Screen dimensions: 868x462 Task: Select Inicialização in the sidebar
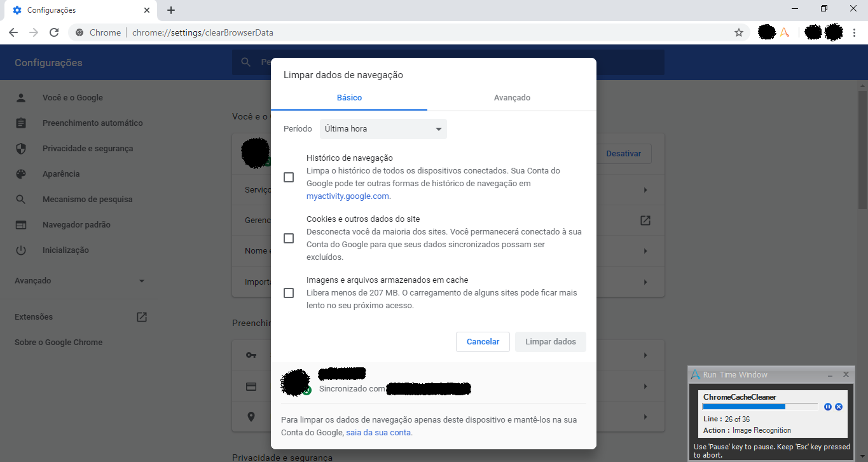[x=65, y=250]
